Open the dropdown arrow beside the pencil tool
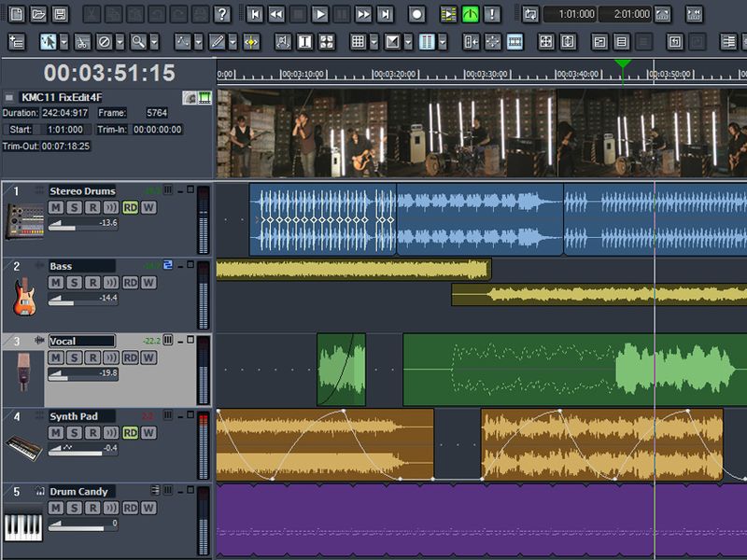The image size is (747, 560). coord(233,42)
